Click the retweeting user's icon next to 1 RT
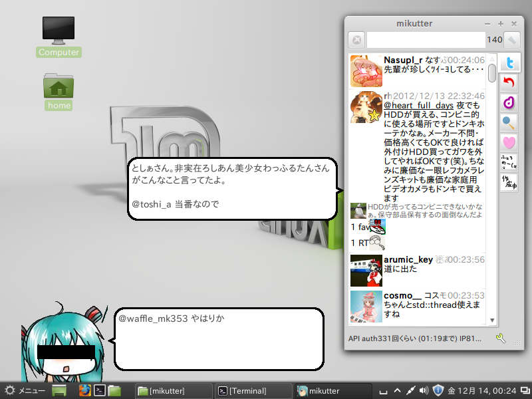 (x=377, y=243)
